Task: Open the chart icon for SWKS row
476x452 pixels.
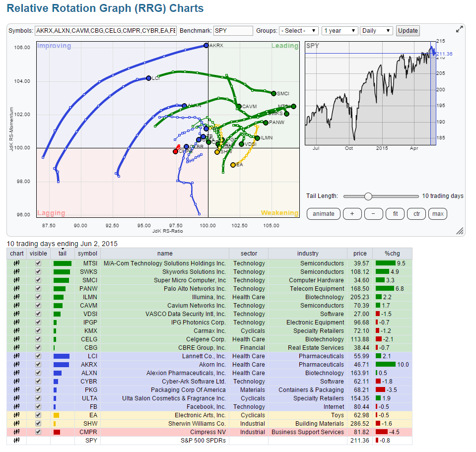Action: pos(17,272)
